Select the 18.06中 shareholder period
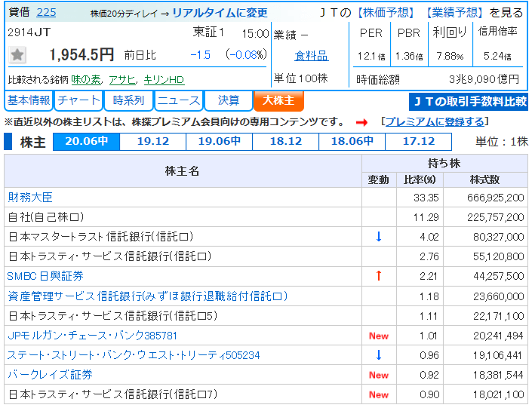Viewport: 532px width, 408px height. (352, 141)
